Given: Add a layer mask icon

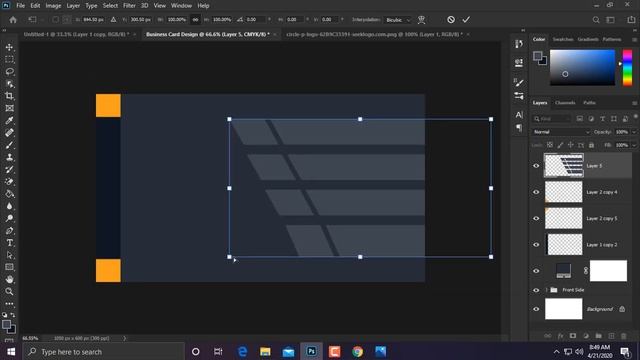Looking at the screenshot, I should (573, 336).
